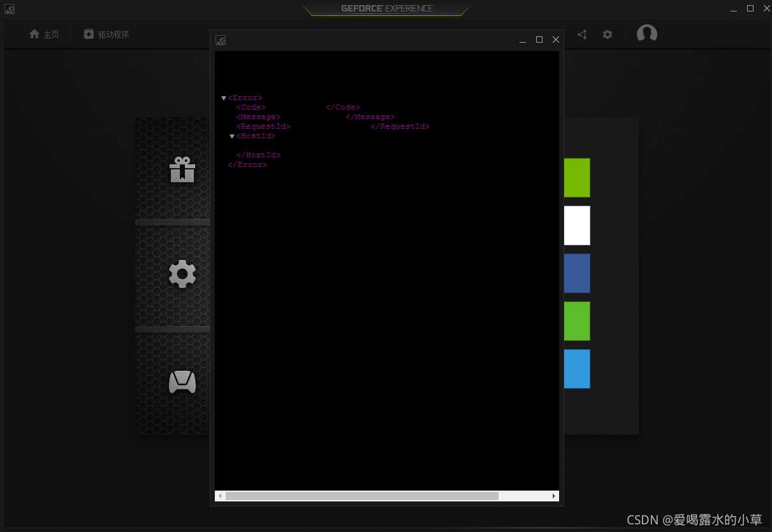Click the light blue login tile
The height and width of the screenshot is (532, 772).
pos(577,369)
